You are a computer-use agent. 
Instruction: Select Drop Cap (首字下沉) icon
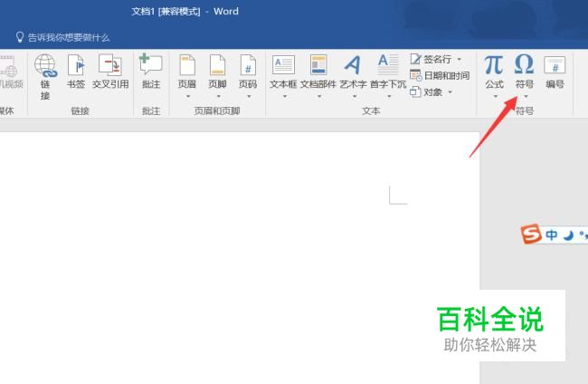(x=388, y=64)
